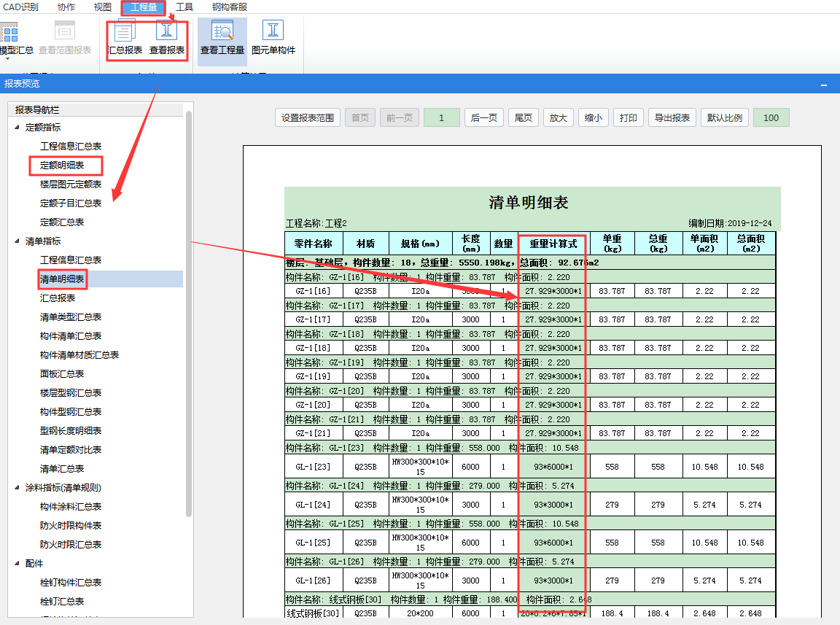
Task: Click the 清单明细表 report title
Action: pyautogui.click(x=528, y=203)
